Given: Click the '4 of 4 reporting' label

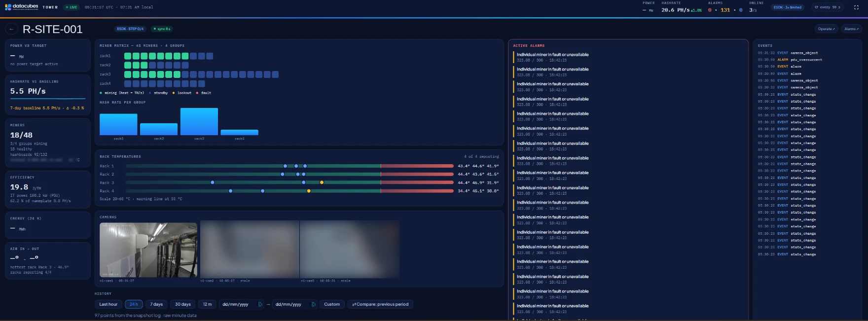Looking at the screenshot, I should pyautogui.click(x=481, y=157).
